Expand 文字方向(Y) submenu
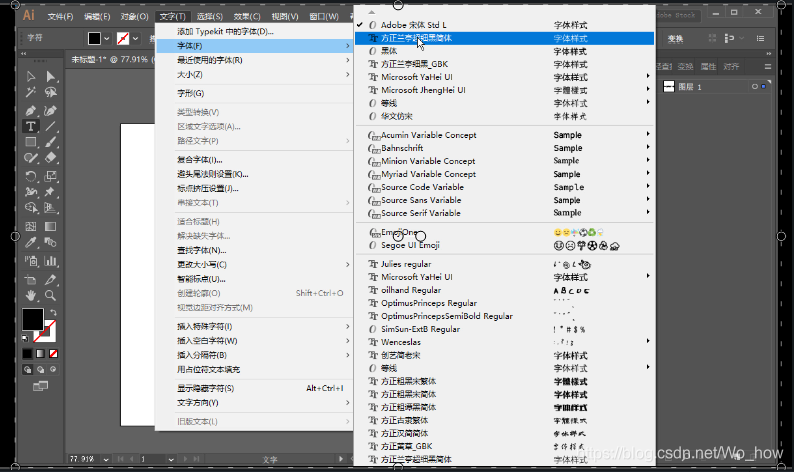The width and height of the screenshot is (794, 472). pyautogui.click(x=254, y=403)
